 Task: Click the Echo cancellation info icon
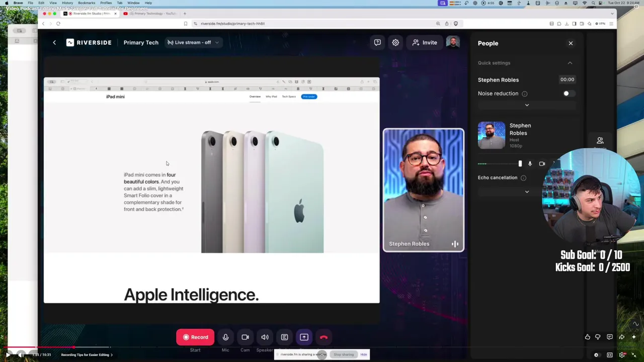(x=523, y=177)
